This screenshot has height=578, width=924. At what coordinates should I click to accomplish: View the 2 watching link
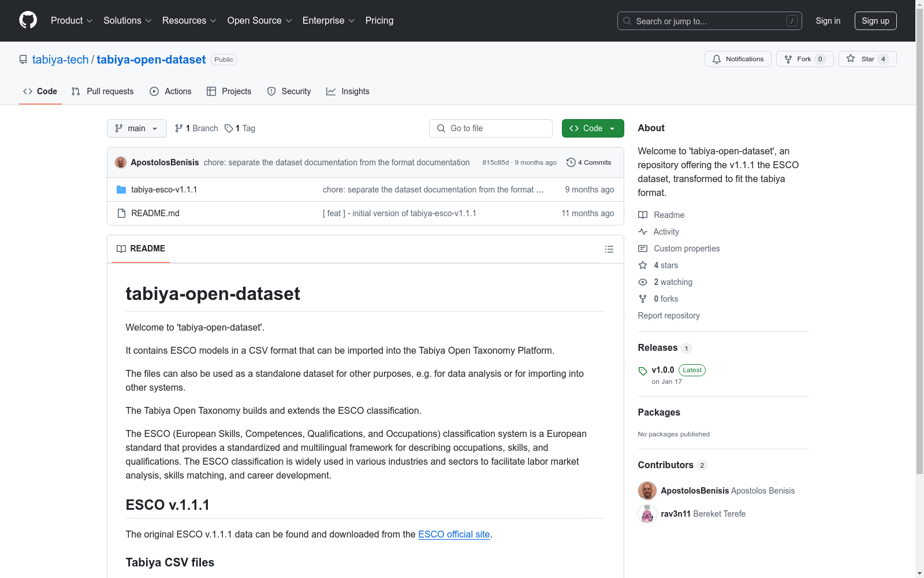tap(665, 282)
